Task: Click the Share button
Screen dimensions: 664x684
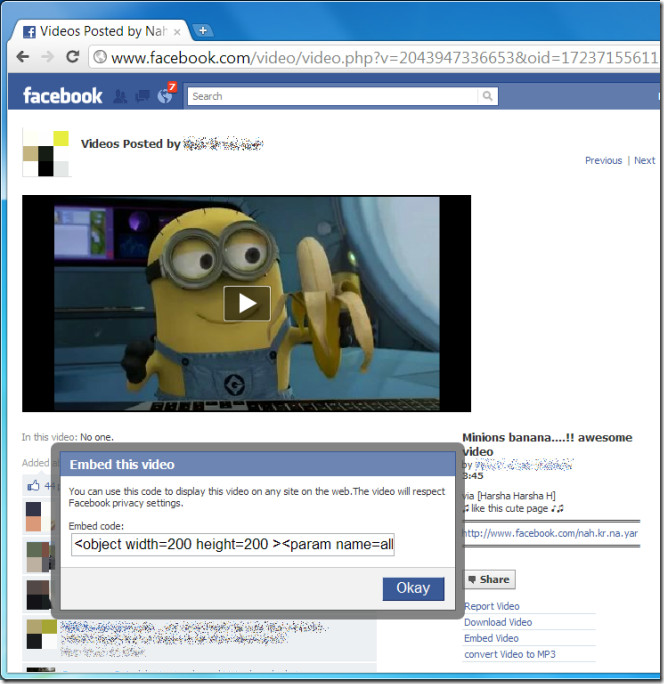Action: tap(489, 579)
